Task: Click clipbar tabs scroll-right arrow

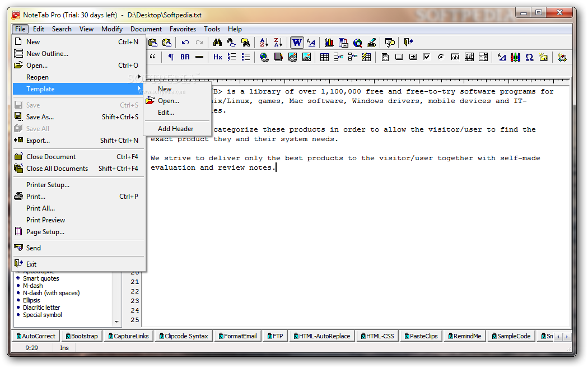Action: 567,337
